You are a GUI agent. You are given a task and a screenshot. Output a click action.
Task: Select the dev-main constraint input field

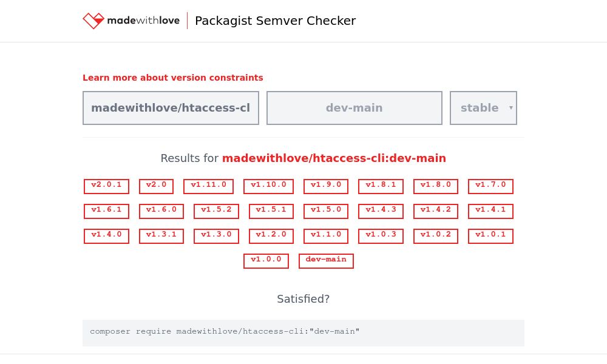(354, 107)
